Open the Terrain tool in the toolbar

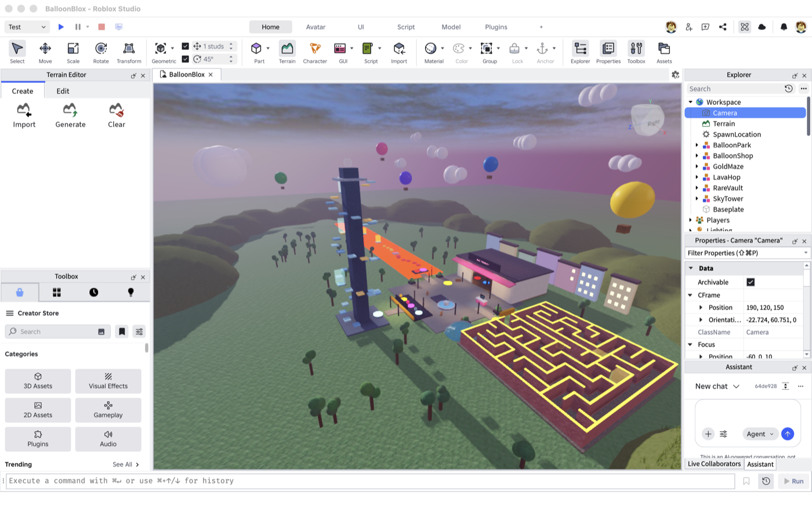click(287, 52)
